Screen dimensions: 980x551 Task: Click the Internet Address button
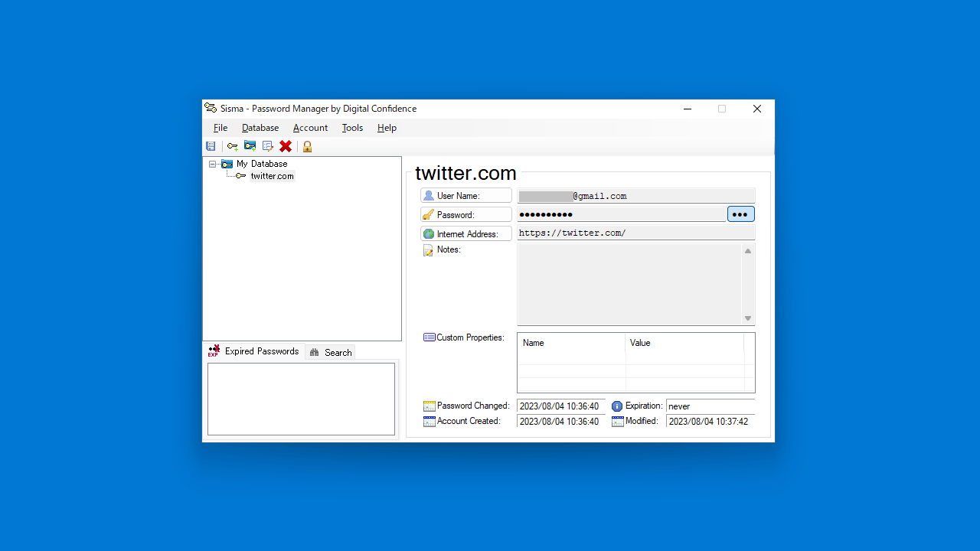coord(466,234)
